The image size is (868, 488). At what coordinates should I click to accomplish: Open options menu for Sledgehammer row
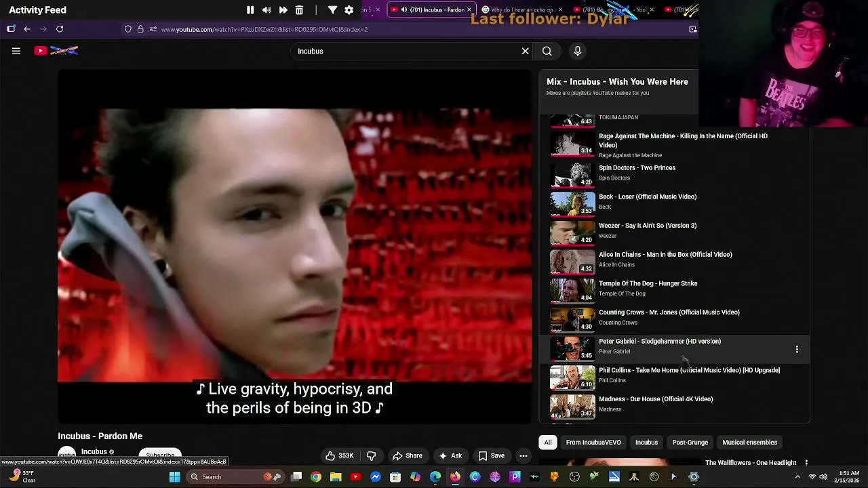pos(797,349)
